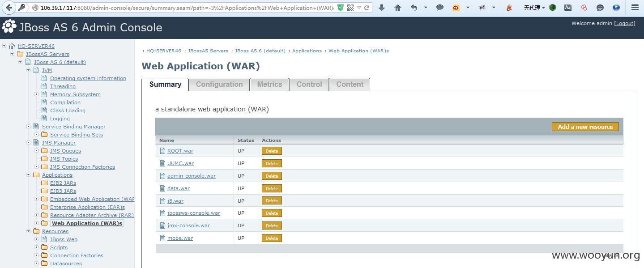
Task: Click the document icon beside data.war
Action: point(163,188)
